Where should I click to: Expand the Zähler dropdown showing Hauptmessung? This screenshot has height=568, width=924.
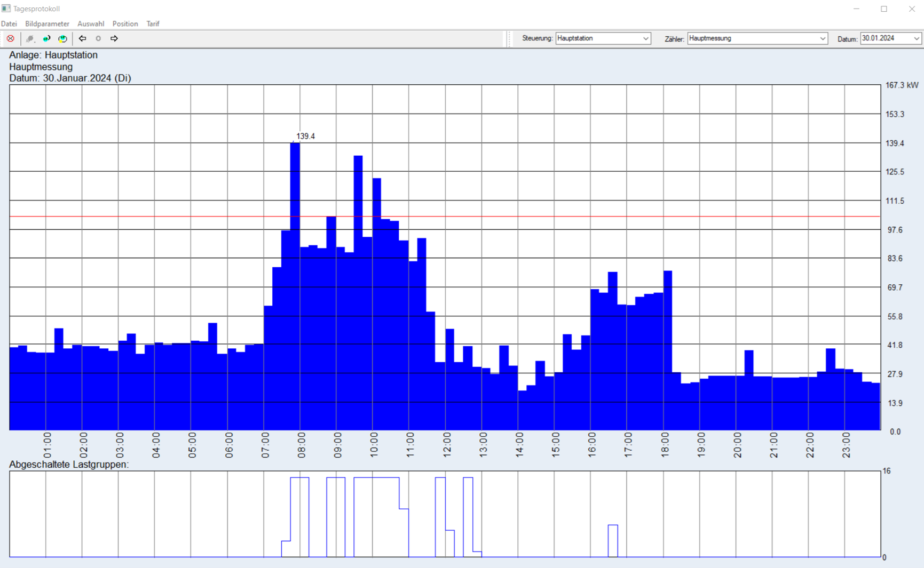(x=757, y=38)
